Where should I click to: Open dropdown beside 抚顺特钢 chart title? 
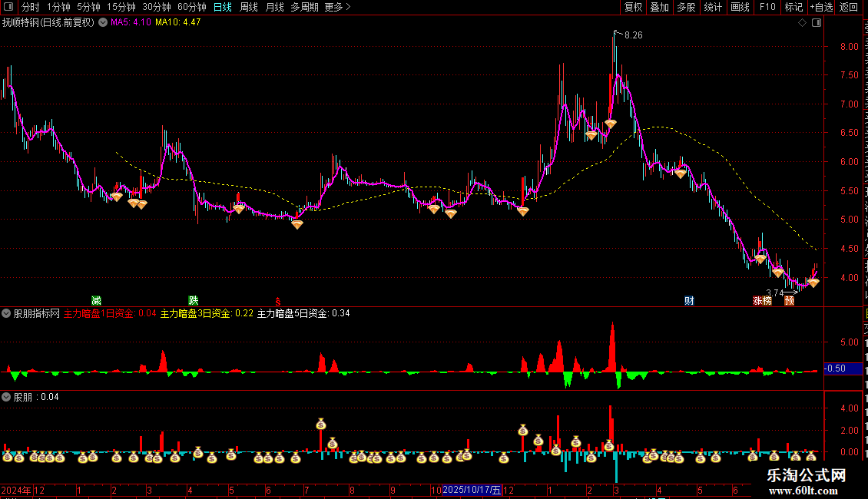click(x=103, y=23)
